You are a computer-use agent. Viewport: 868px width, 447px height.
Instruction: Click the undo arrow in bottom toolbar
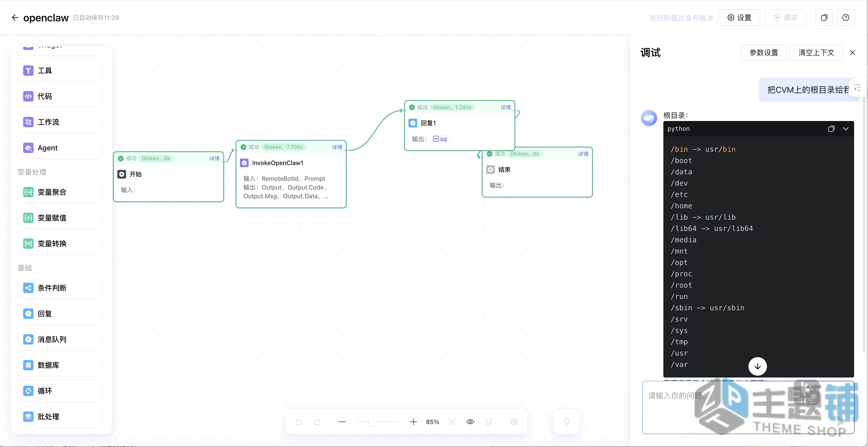click(298, 422)
